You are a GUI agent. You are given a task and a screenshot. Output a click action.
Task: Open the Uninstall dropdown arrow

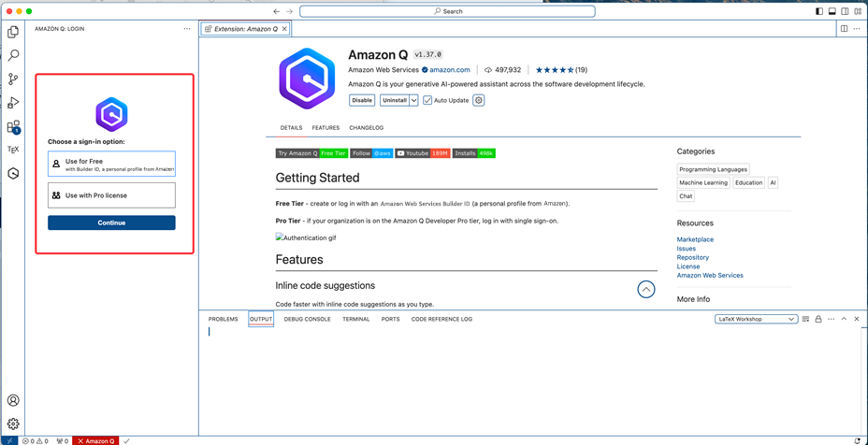pos(413,100)
